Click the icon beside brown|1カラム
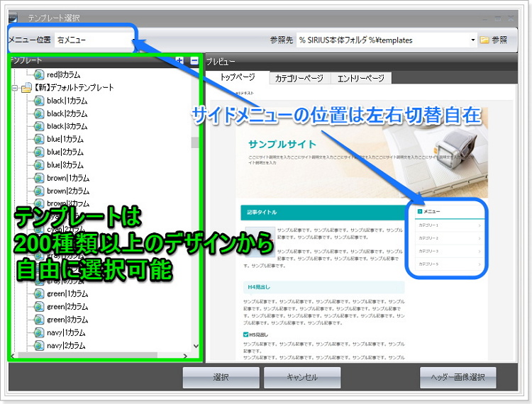The width and height of the screenshot is (532, 404). coord(39,178)
